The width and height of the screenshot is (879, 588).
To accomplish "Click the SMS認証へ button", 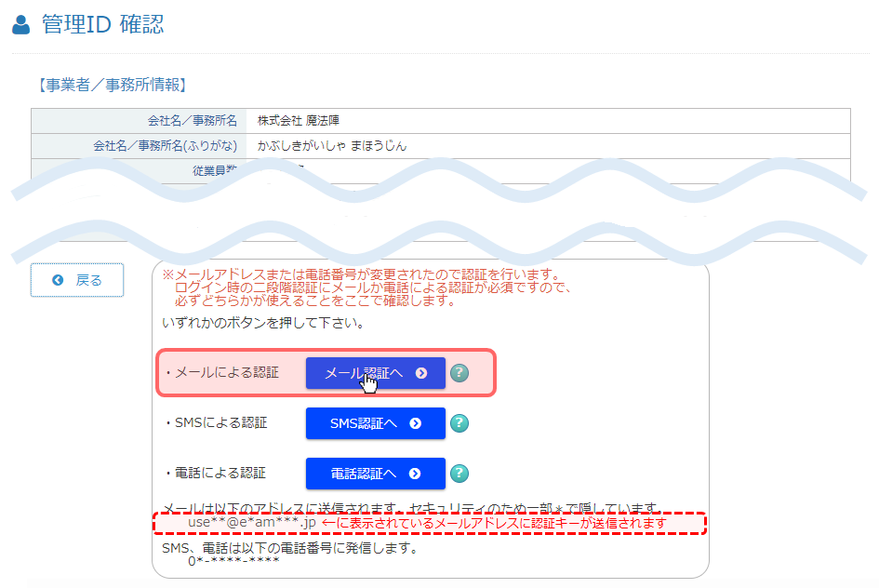I will (375, 423).
